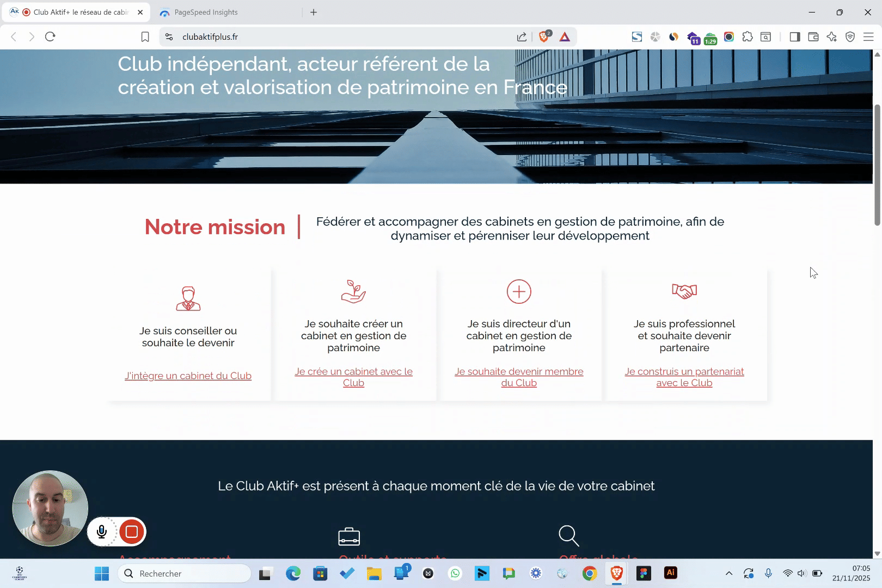Toggle the browser sidebar panel

[x=795, y=36]
